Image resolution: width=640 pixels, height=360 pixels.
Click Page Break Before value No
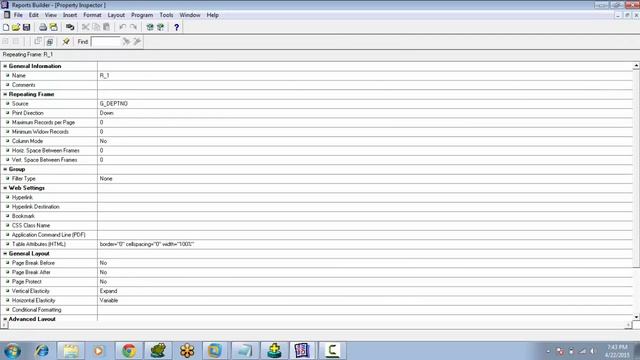(103, 263)
